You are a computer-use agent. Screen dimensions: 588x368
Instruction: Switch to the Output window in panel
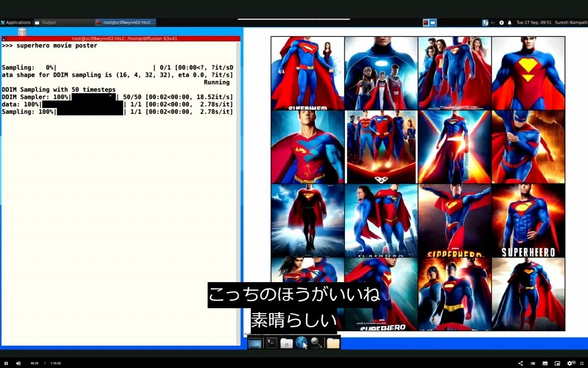click(x=64, y=23)
